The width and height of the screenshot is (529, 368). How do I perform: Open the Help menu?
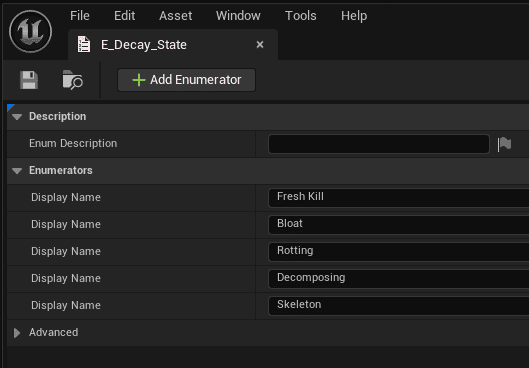pos(354,16)
